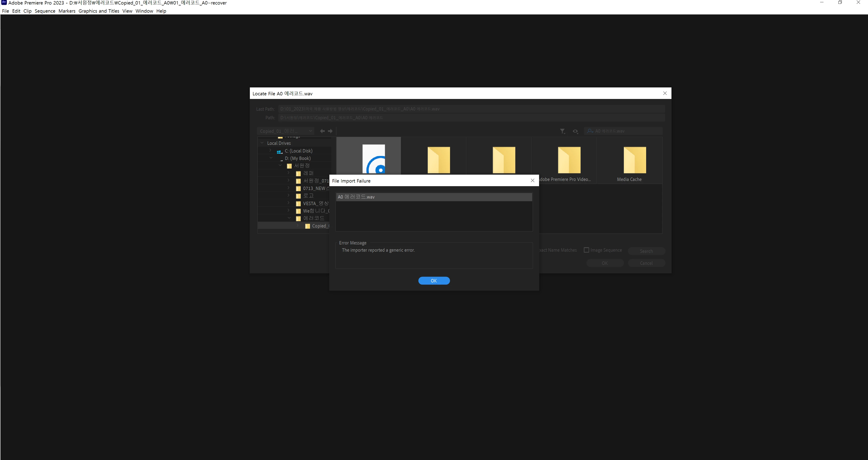
Task: Click the forward navigation arrow
Action: click(330, 131)
